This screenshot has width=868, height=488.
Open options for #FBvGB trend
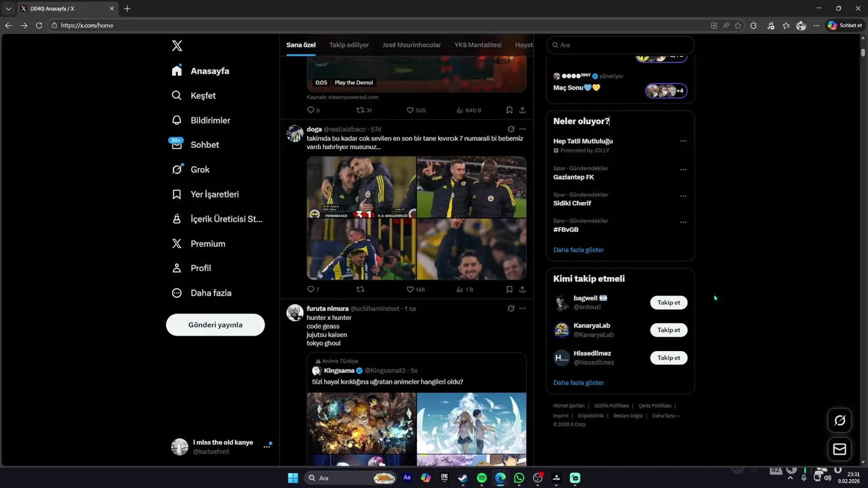(683, 222)
